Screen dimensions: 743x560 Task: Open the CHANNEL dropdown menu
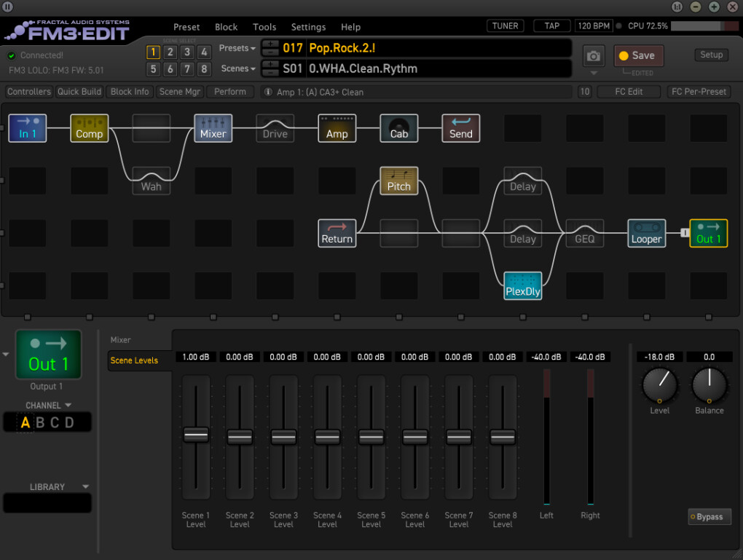tap(48, 405)
